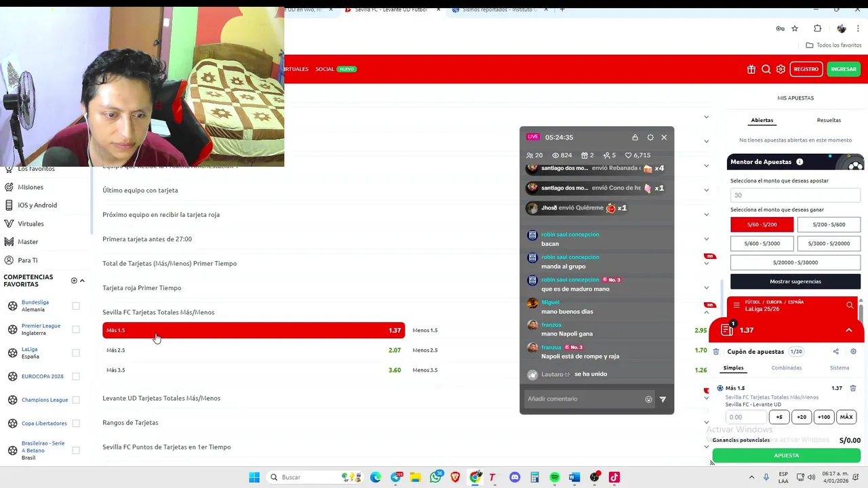Set stake with the MÁX button

click(x=846, y=418)
